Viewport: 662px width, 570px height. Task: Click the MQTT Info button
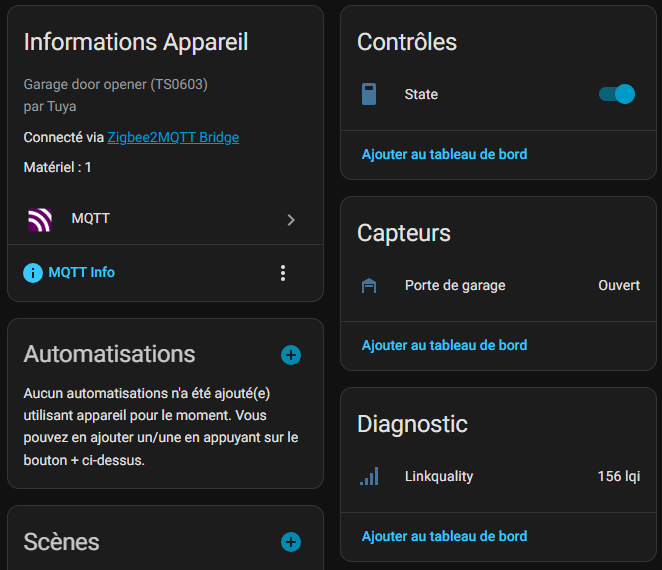tap(81, 272)
